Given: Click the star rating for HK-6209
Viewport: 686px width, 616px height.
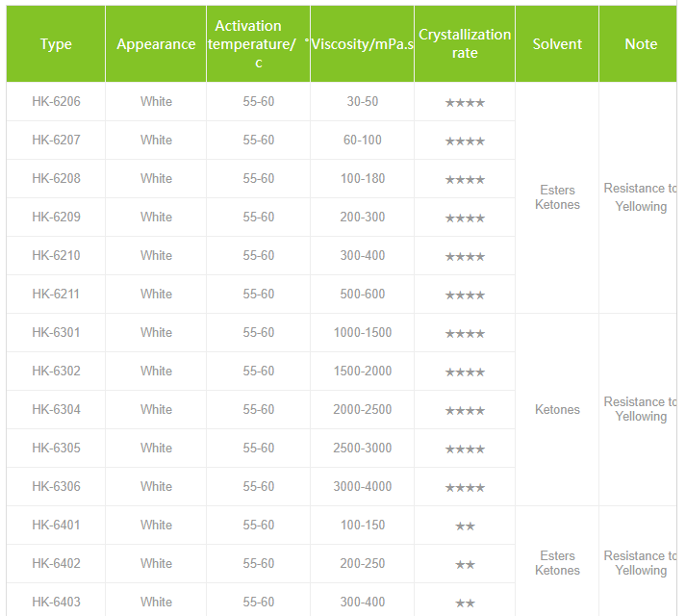Looking at the screenshot, I should click(465, 218).
